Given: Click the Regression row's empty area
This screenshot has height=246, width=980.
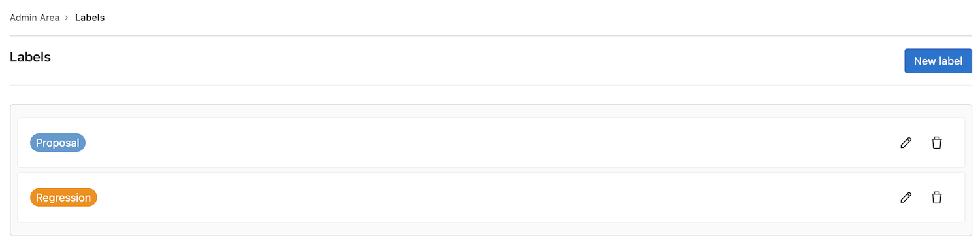Looking at the screenshot, I should pyautogui.click(x=490, y=197).
